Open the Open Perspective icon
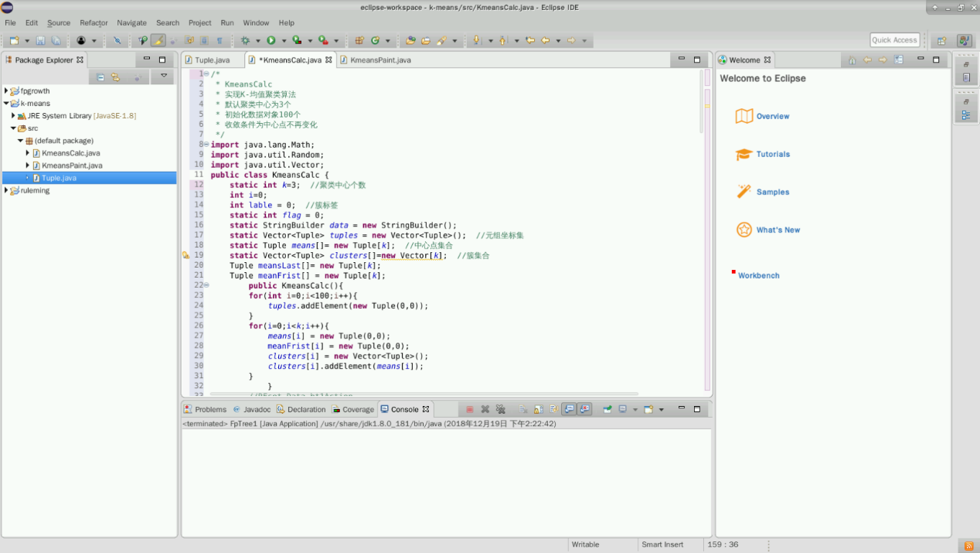The image size is (980, 553). 941,40
